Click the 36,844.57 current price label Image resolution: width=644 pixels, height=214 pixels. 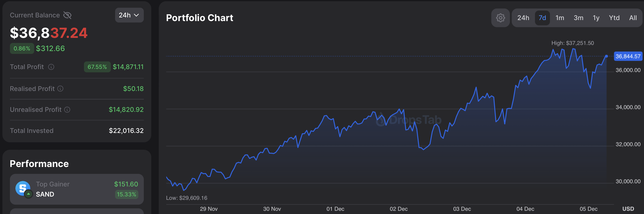tap(628, 56)
